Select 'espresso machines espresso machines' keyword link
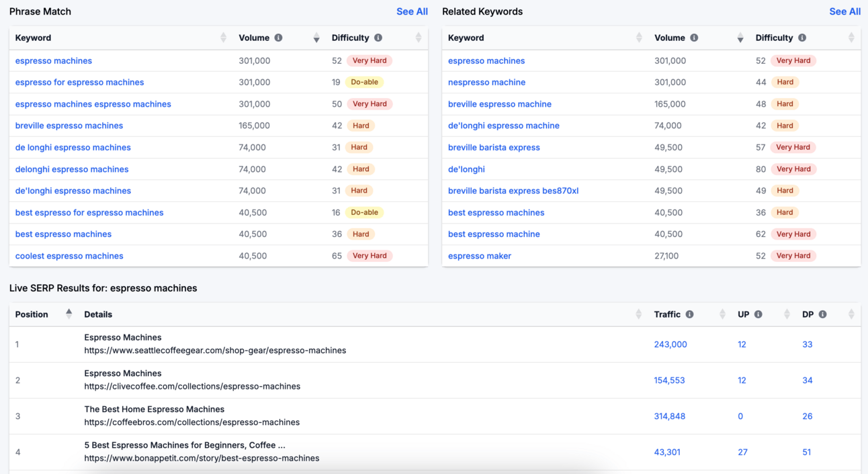This screenshot has width=868, height=474. tap(93, 104)
